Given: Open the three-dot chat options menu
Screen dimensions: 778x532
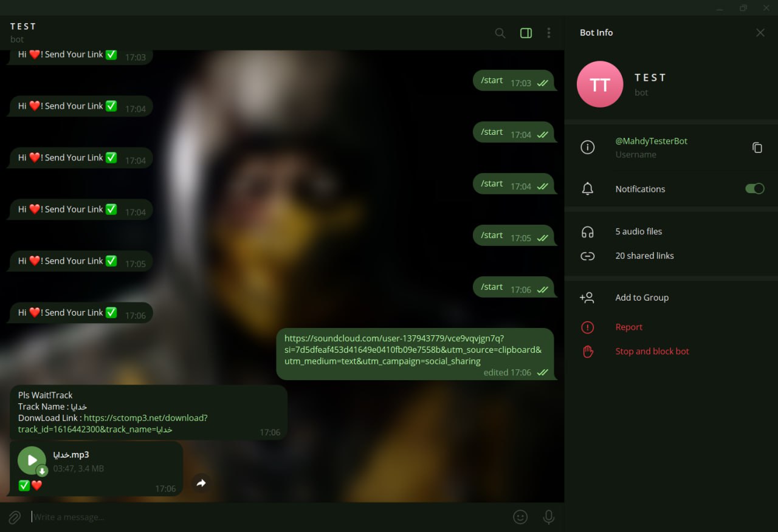Looking at the screenshot, I should [549, 33].
